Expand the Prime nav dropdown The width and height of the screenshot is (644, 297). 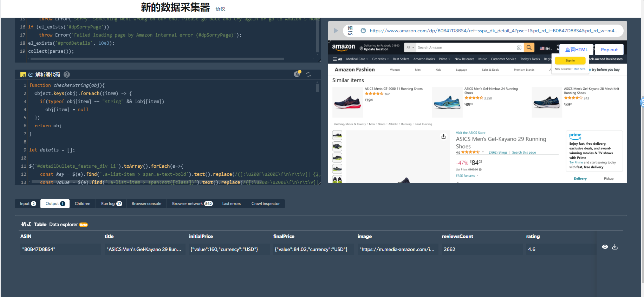444,59
